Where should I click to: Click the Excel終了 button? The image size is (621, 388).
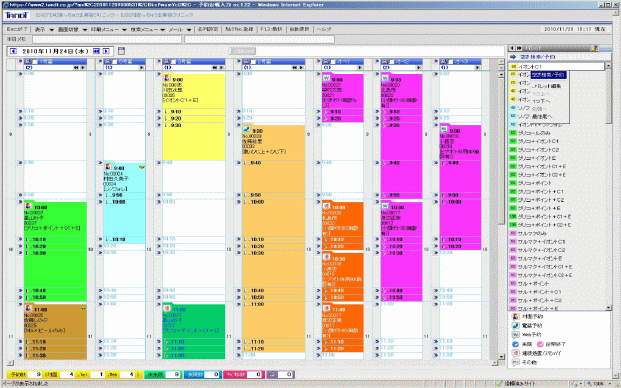tap(17, 29)
